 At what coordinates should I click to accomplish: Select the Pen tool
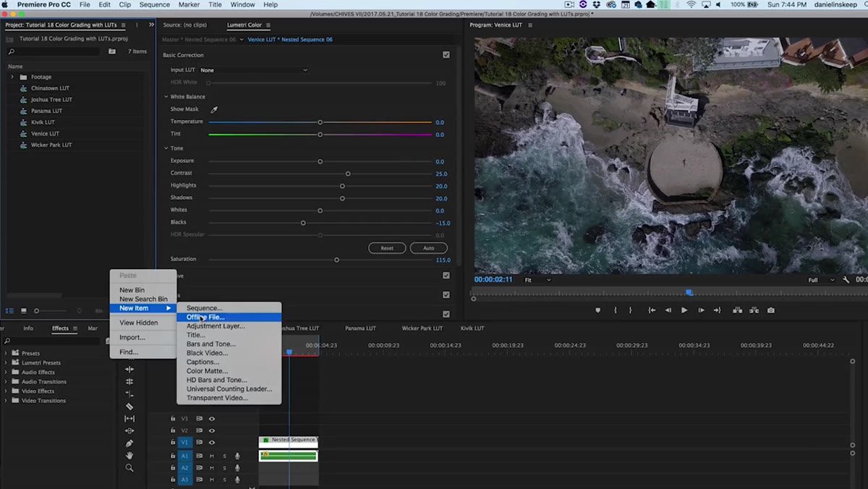(x=129, y=443)
